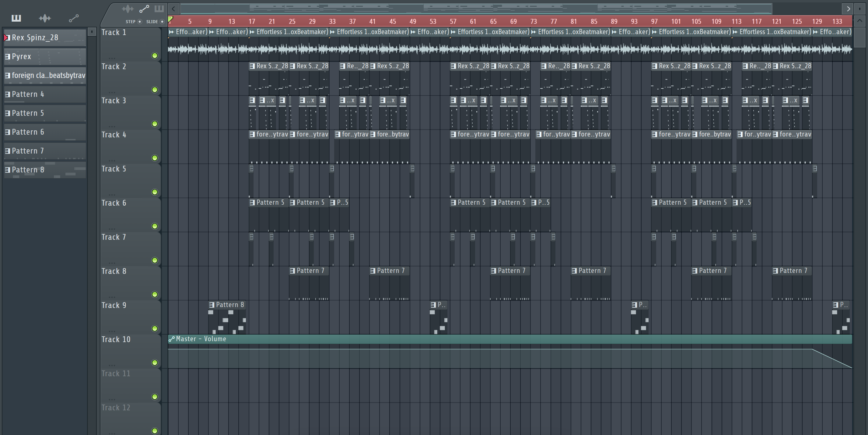Toggle the SLIDE mode
Image resolution: width=868 pixels, height=435 pixels.
tap(162, 22)
